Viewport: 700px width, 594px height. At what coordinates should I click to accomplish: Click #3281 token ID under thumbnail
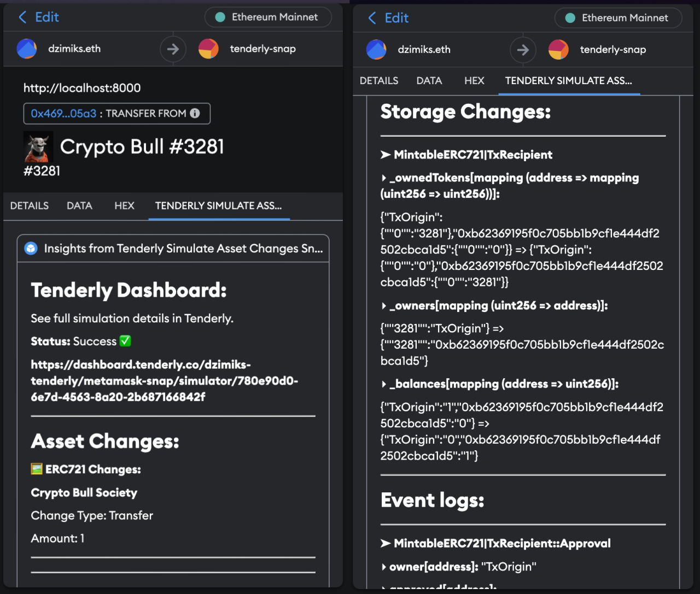coord(42,171)
